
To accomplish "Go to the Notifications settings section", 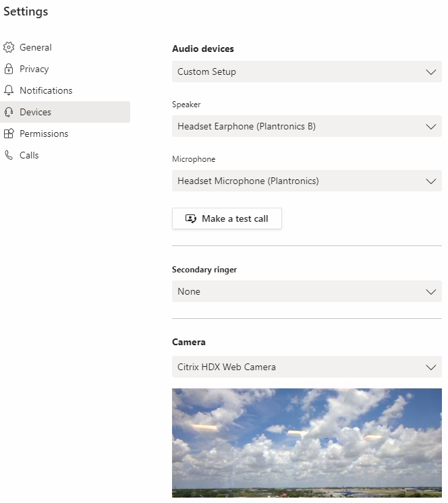I will tap(46, 91).
